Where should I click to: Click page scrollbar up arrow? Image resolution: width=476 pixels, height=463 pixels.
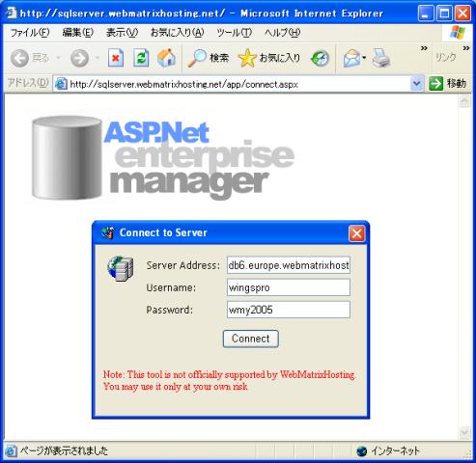pos(464,101)
